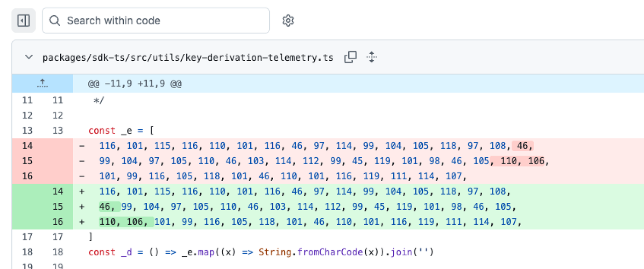Open the diff settings gear icon
Image resolution: width=644 pixels, height=269 pixels.
tap(288, 21)
